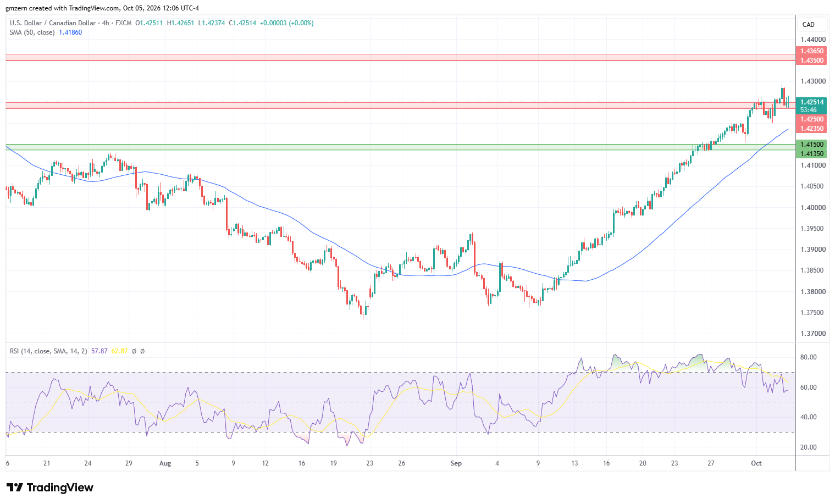Click the high price H1.42651

click(180, 23)
